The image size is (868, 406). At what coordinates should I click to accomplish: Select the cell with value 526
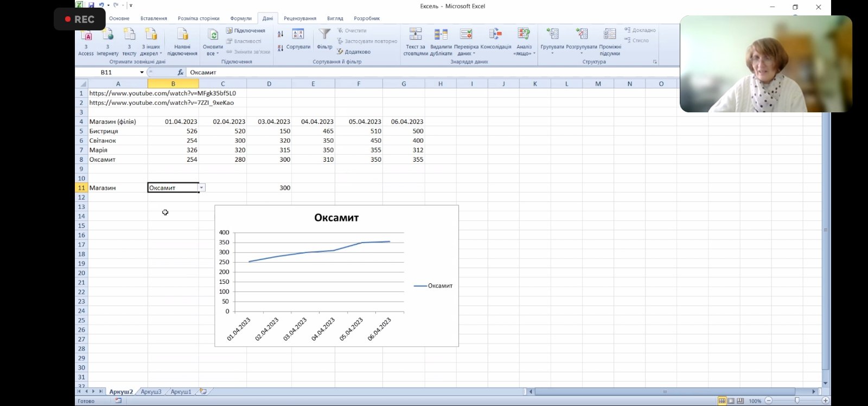click(x=173, y=131)
